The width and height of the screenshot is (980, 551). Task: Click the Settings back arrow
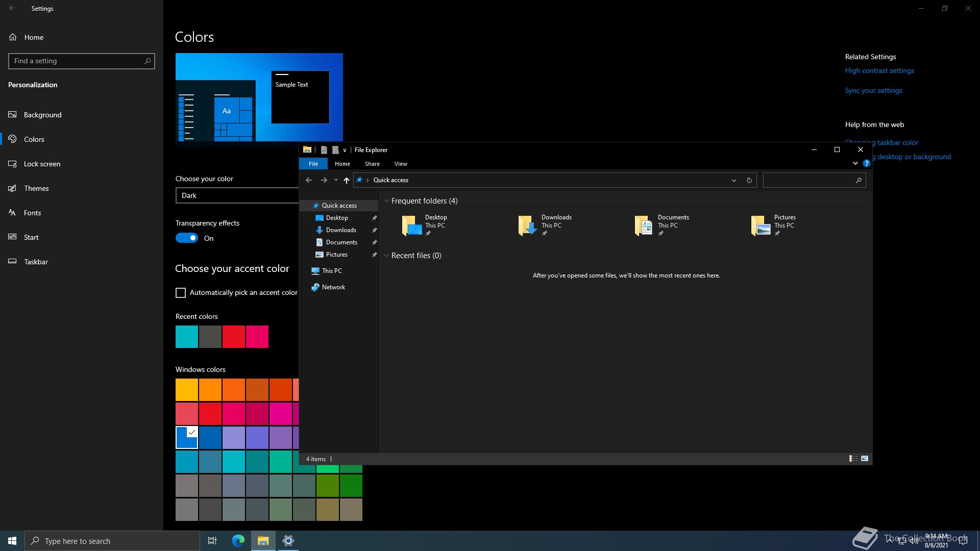(12, 8)
